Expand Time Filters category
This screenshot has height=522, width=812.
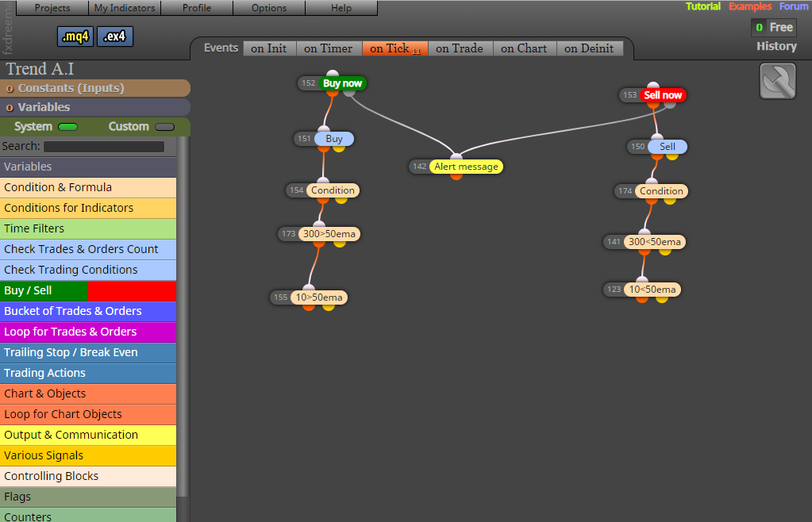tap(88, 228)
